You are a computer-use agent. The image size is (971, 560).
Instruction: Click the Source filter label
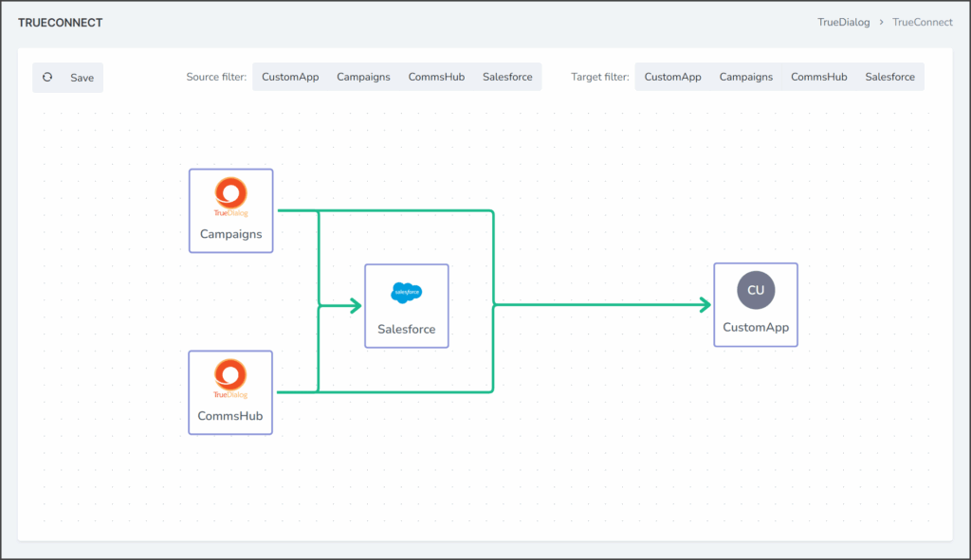pos(216,77)
